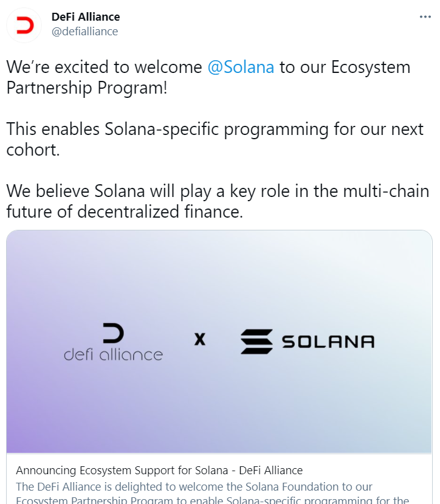Open the @defialliance handle link
Image resolution: width=440 pixels, height=504 pixels.
coord(85,32)
